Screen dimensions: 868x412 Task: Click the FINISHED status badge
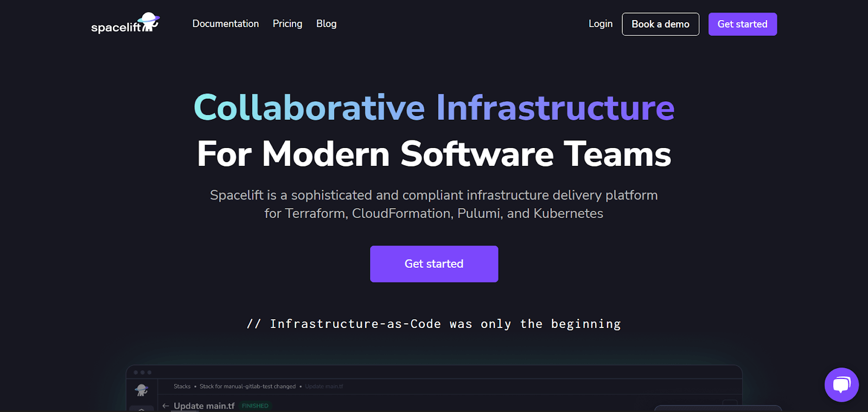(255, 405)
